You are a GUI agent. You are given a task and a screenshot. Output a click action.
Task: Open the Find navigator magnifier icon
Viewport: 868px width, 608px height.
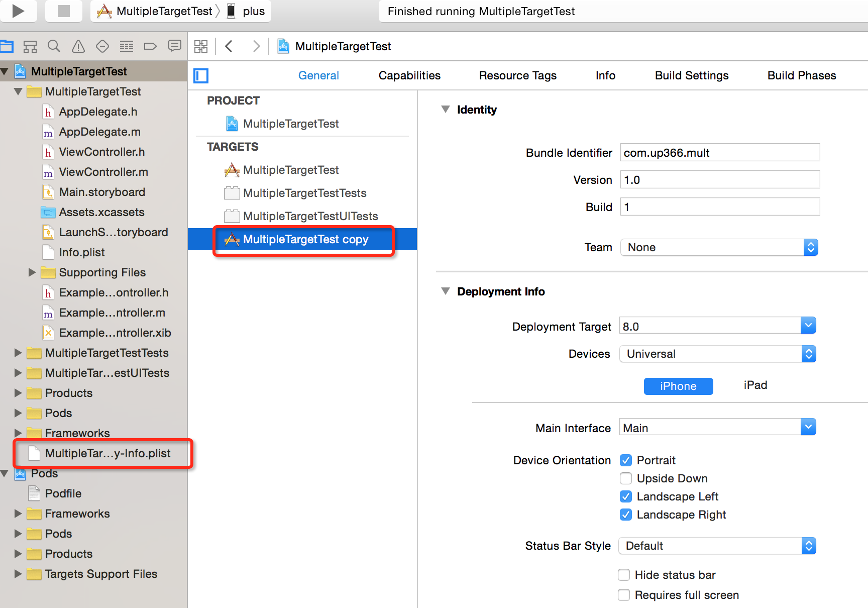click(54, 46)
